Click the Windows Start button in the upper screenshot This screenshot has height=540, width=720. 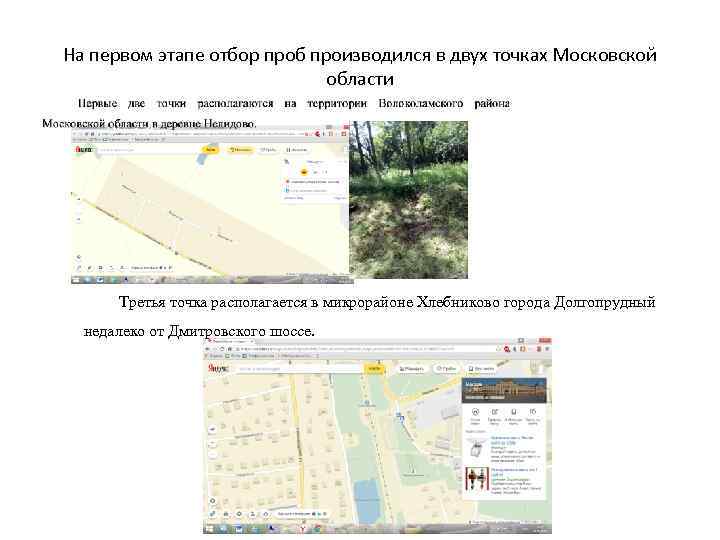[x=76, y=279]
